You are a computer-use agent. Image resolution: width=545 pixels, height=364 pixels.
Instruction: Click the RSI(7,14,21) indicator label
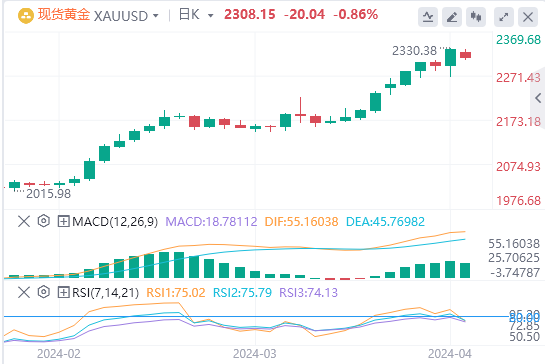(106, 292)
